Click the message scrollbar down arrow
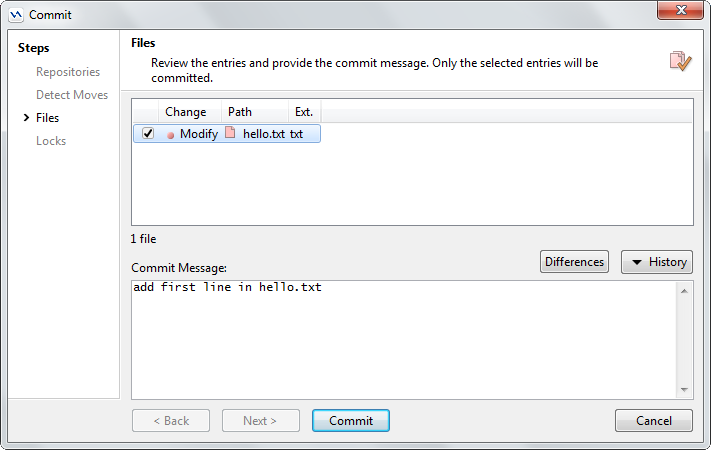 click(x=684, y=389)
